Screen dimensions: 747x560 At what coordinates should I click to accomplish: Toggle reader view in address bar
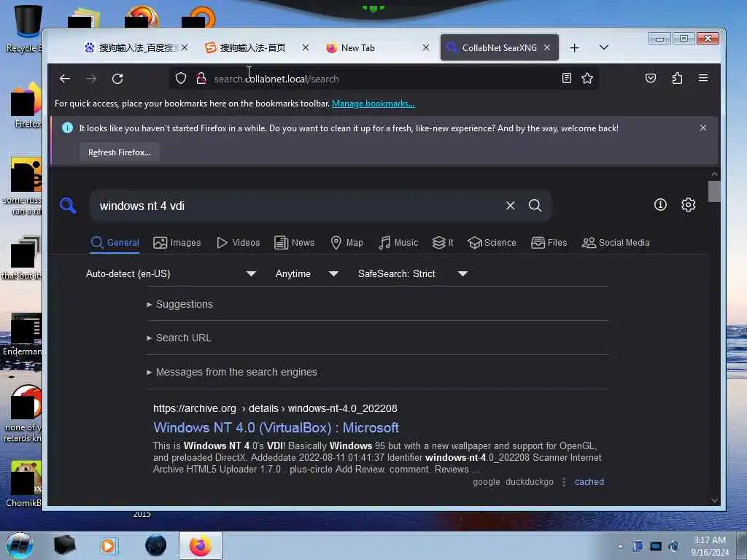point(566,78)
